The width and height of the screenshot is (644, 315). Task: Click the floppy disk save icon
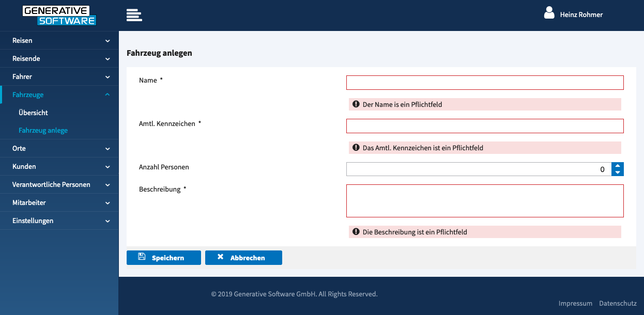tap(142, 257)
